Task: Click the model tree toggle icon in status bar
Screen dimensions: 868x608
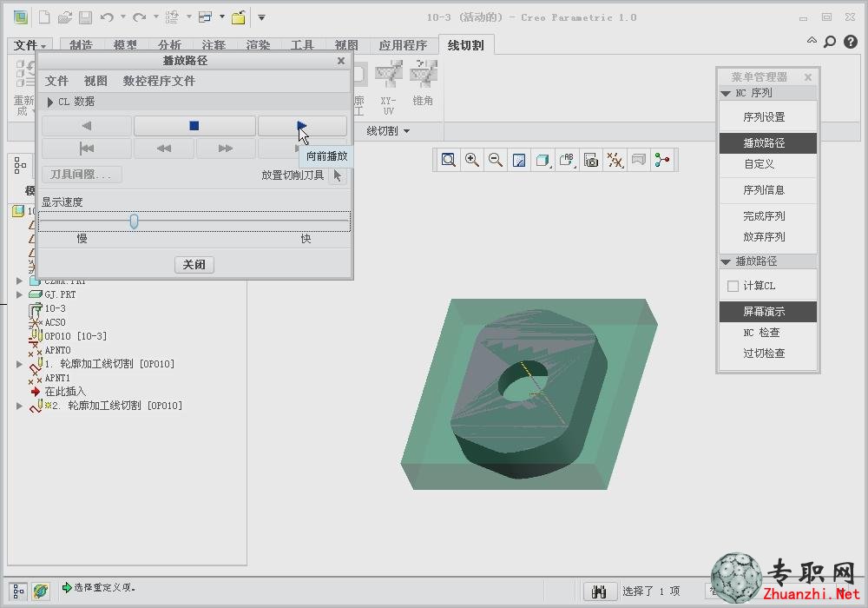Action: (x=18, y=591)
